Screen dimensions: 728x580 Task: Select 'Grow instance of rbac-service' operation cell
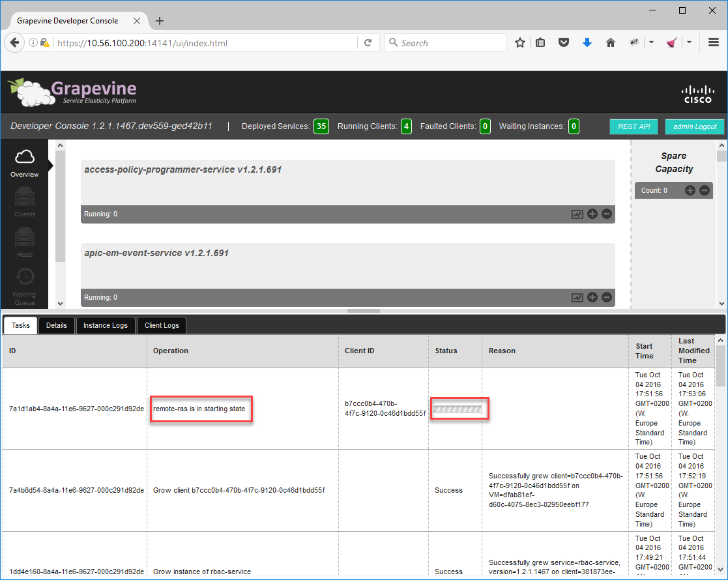click(x=202, y=572)
